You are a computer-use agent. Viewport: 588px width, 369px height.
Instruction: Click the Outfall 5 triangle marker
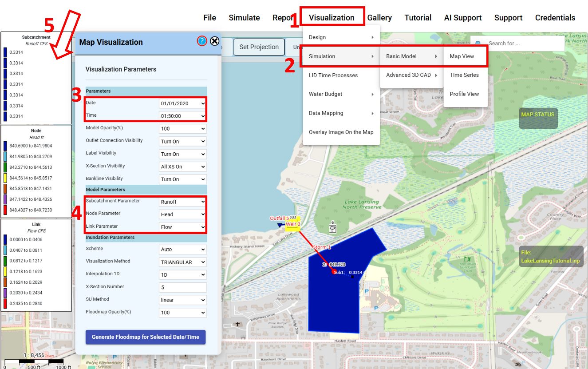pos(280,225)
